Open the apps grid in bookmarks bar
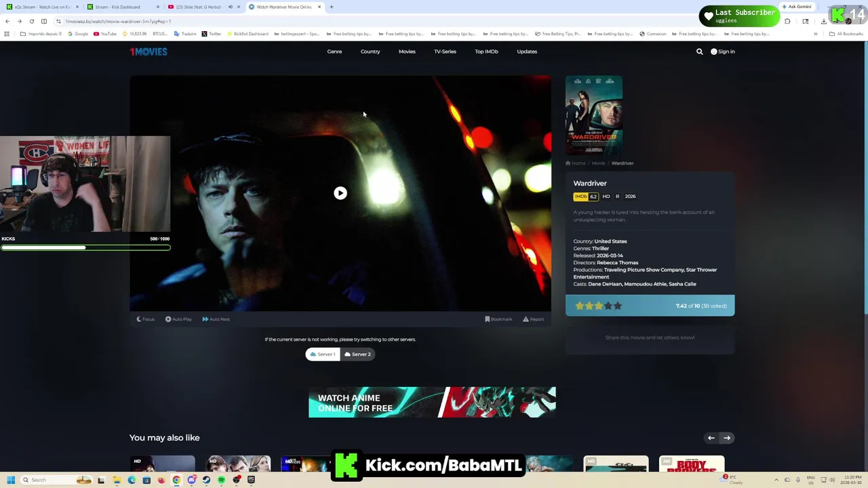 coord(7,34)
